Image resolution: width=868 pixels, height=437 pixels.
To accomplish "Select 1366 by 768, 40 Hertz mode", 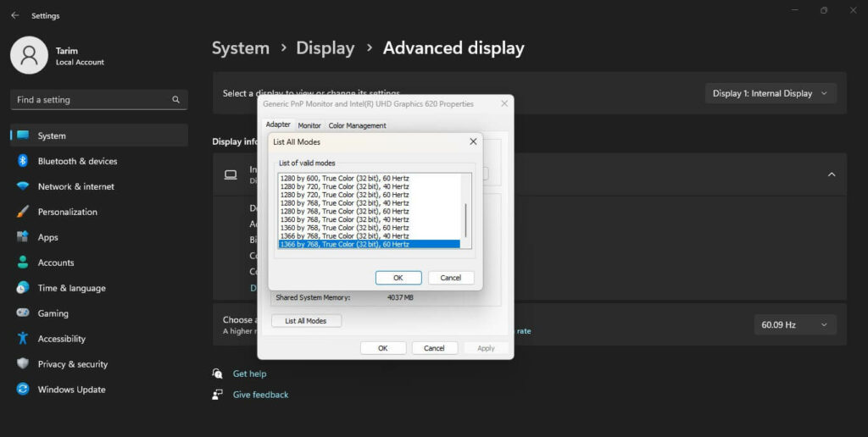I will [x=370, y=235].
